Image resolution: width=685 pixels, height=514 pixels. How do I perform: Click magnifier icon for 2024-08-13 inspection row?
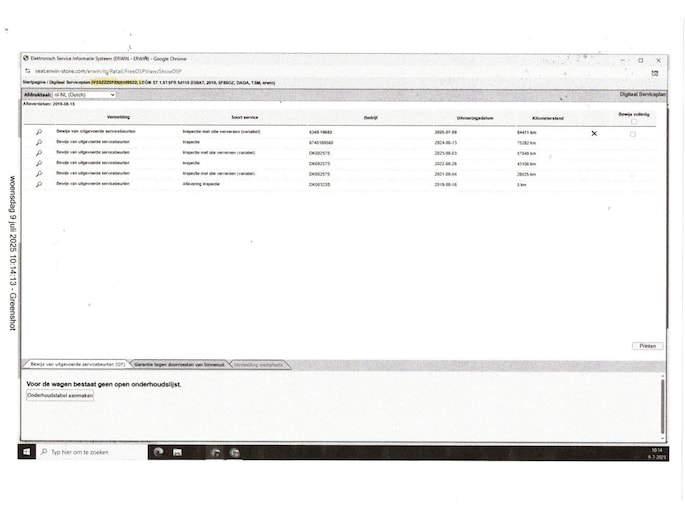click(39, 142)
